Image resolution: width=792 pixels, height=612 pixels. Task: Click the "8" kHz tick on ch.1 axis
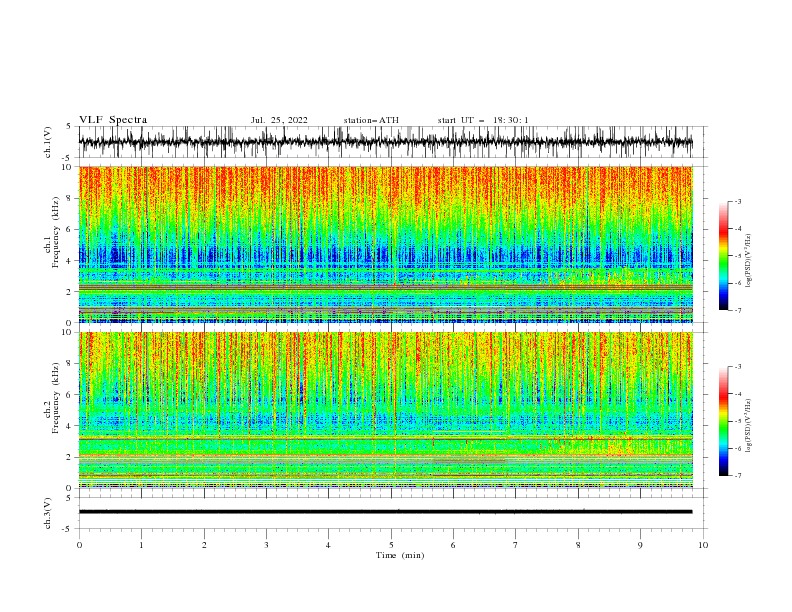point(70,198)
